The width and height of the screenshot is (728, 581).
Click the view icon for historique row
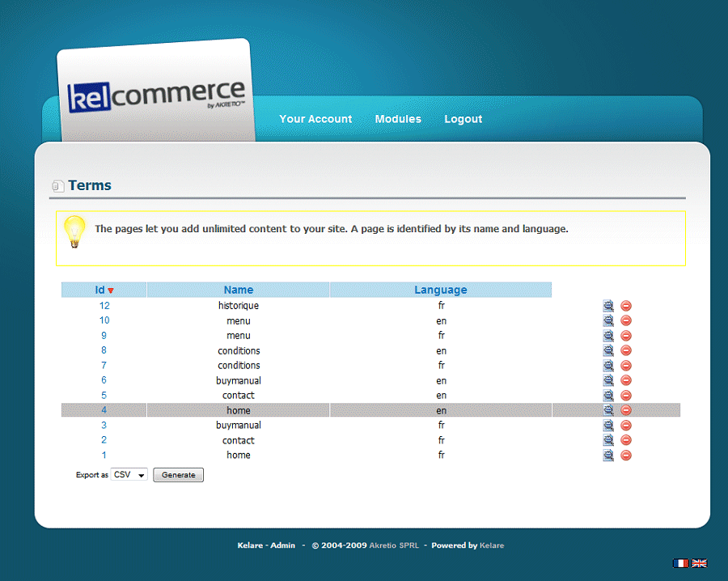tap(608, 306)
